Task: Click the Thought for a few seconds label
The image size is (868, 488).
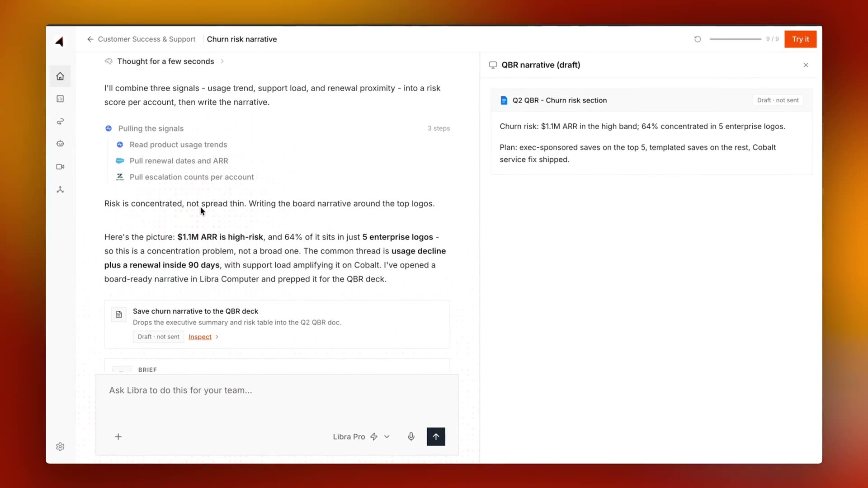Action: (x=165, y=61)
